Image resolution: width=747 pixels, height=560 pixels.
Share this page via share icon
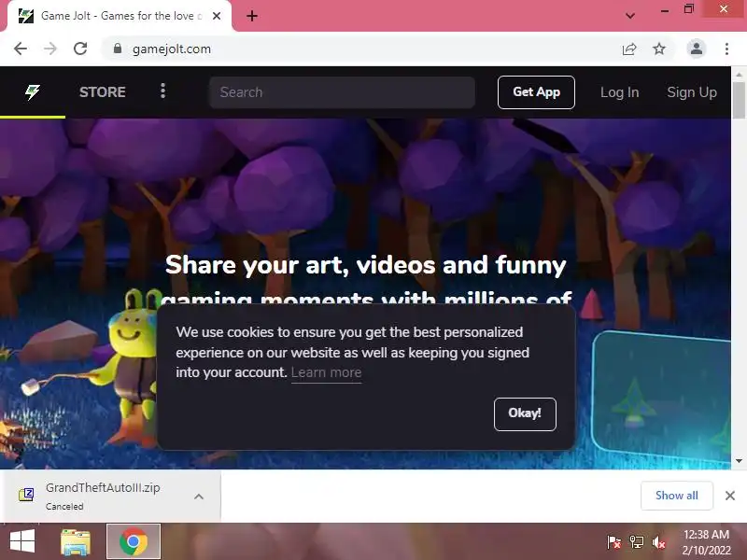click(629, 49)
